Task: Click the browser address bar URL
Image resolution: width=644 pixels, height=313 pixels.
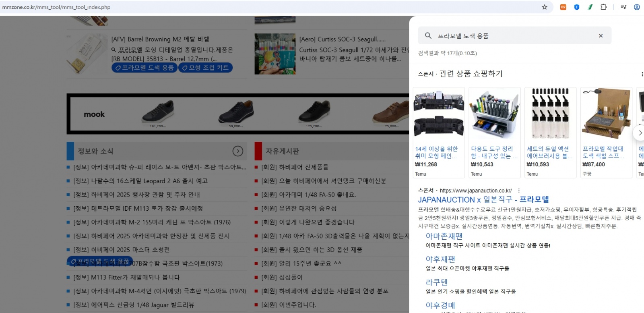Action: tap(56, 7)
